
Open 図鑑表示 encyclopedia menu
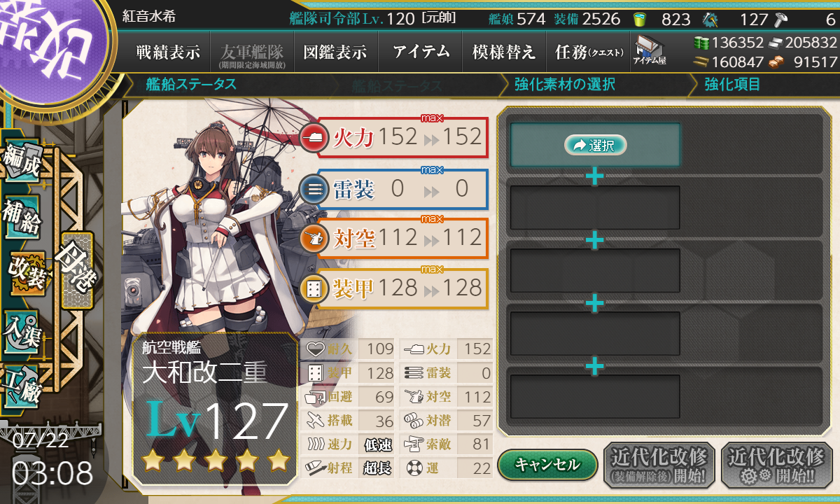335,52
